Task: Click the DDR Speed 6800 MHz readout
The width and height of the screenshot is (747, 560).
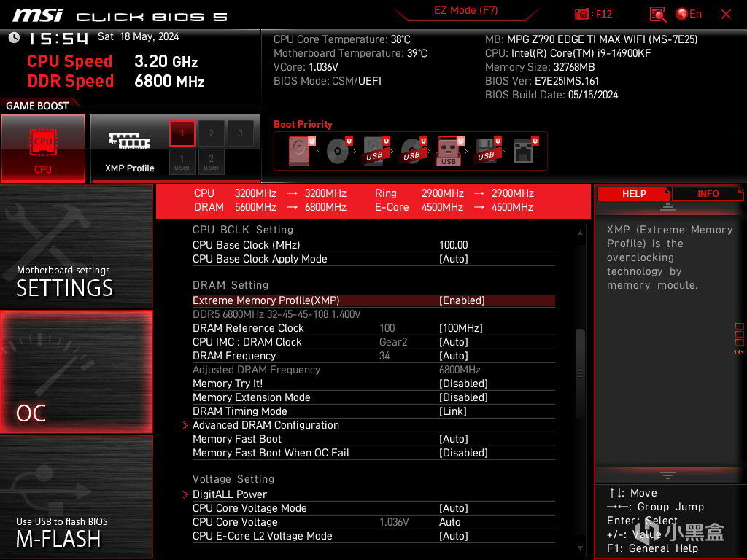Action: 116,81
